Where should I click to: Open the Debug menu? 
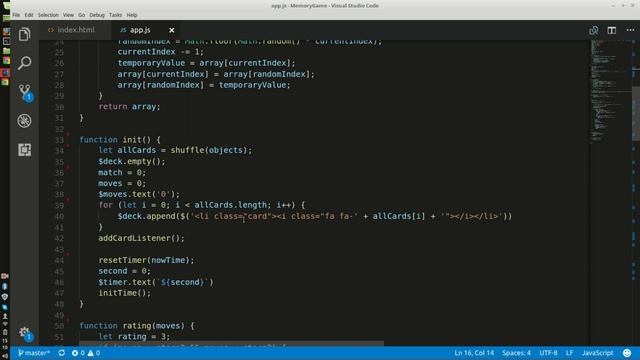[97, 15]
